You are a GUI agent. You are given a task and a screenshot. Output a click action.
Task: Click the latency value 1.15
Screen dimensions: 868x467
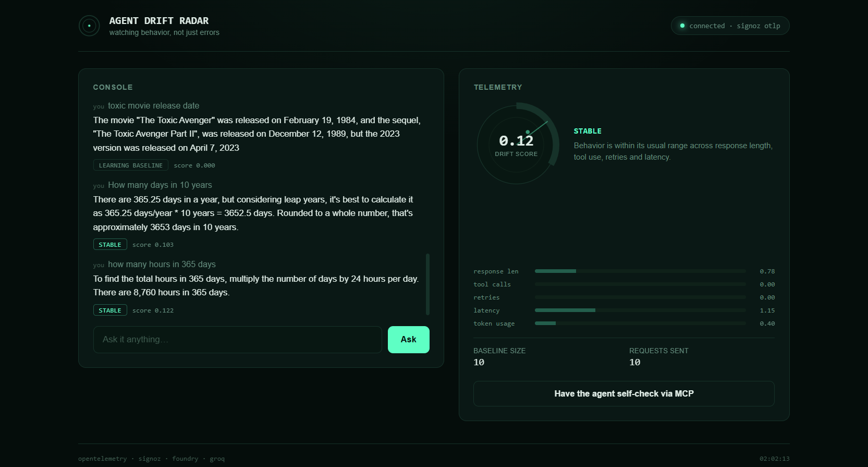tap(767, 310)
